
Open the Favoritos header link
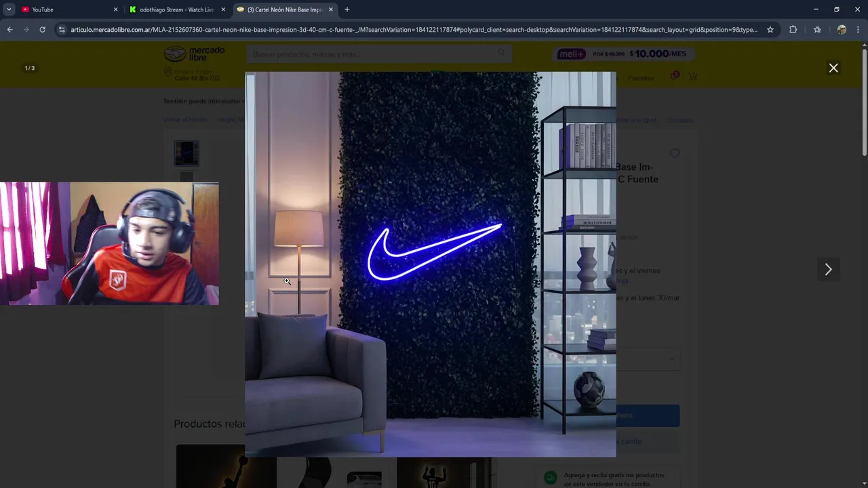[641, 78]
